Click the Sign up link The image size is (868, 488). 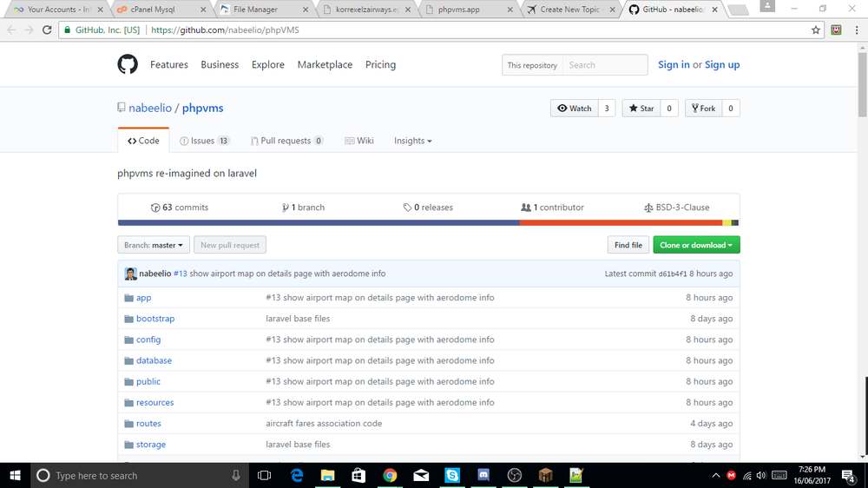(x=722, y=65)
